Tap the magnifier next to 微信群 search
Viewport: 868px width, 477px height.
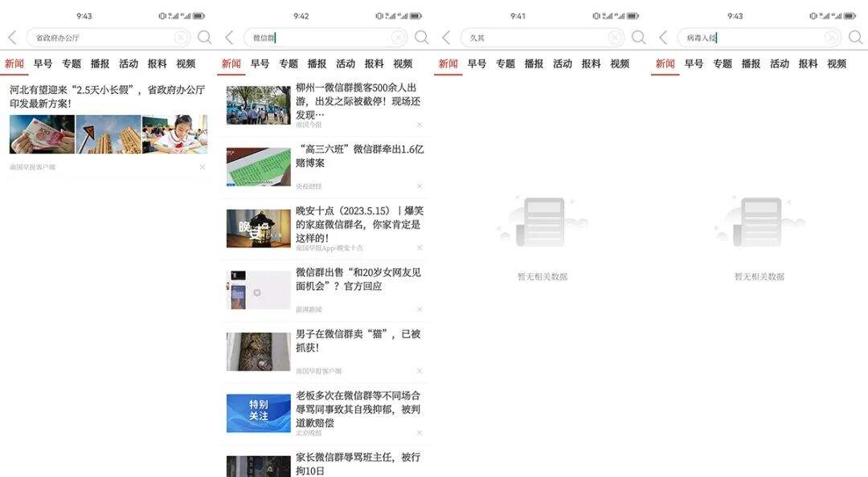(x=421, y=38)
